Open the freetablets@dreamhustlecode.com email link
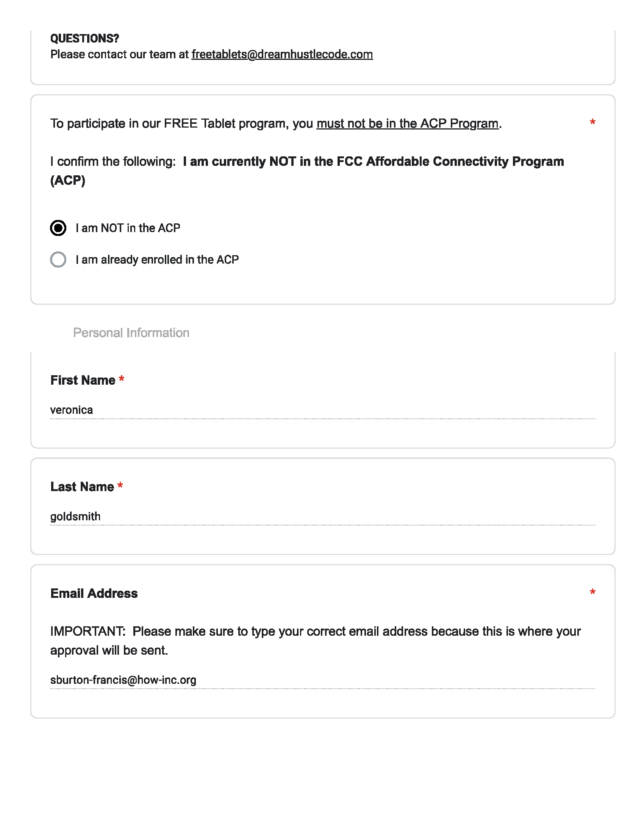 click(282, 55)
